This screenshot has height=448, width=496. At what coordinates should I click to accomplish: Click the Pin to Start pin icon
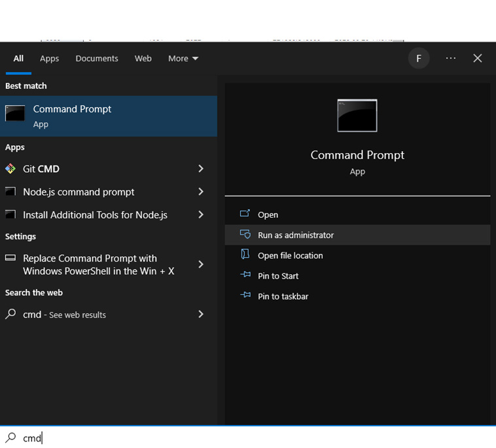pyautogui.click(x=245, y=275)
